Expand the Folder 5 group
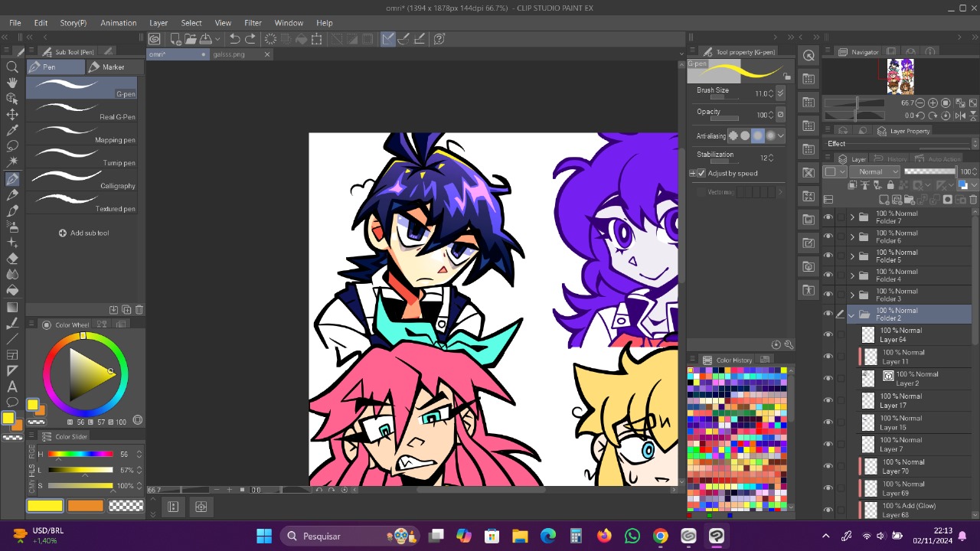The image size is (980, 551). click(x=851, y=256)
